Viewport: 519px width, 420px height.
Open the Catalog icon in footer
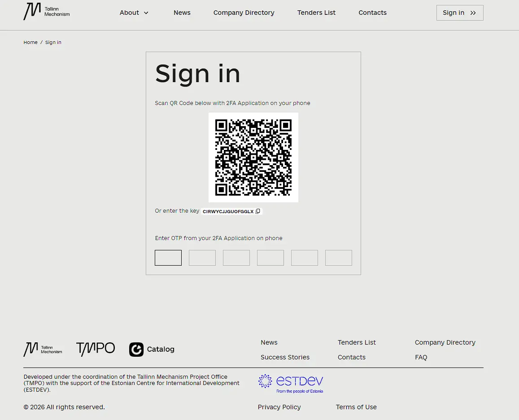136,350
